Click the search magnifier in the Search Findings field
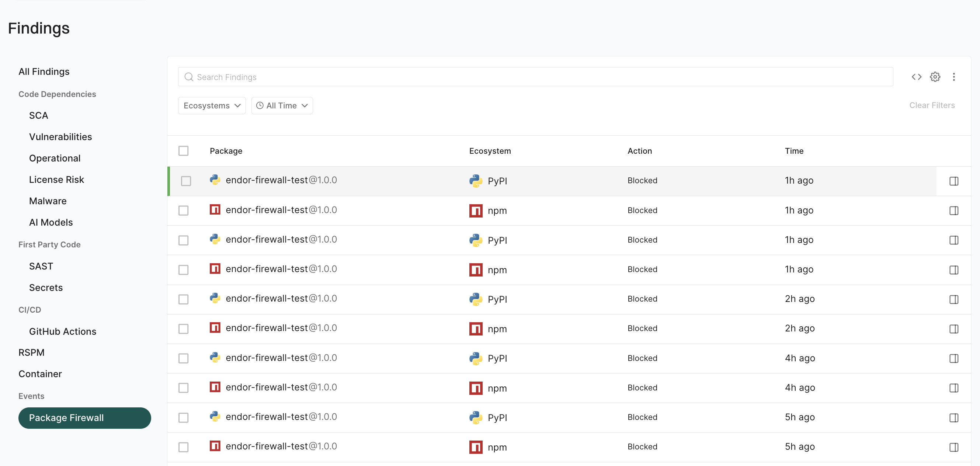The image size is (980, 466). coord(189,76)
